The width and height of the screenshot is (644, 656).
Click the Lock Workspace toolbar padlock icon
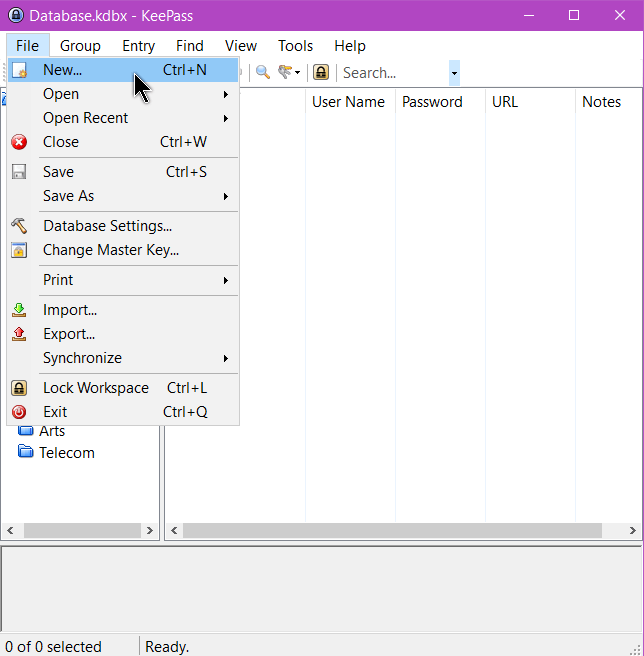pos(321,72)
